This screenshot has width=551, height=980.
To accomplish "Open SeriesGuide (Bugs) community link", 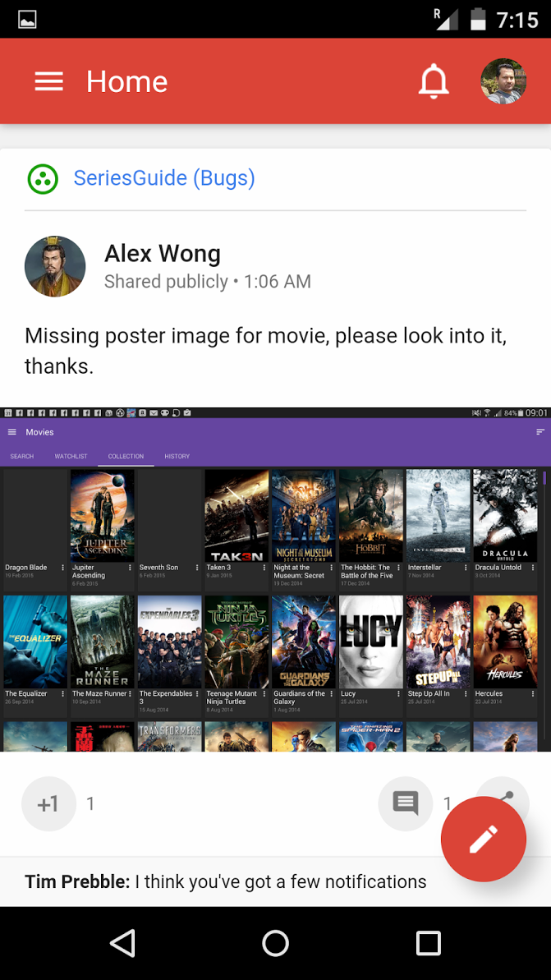I will click(x=164, y=178).
